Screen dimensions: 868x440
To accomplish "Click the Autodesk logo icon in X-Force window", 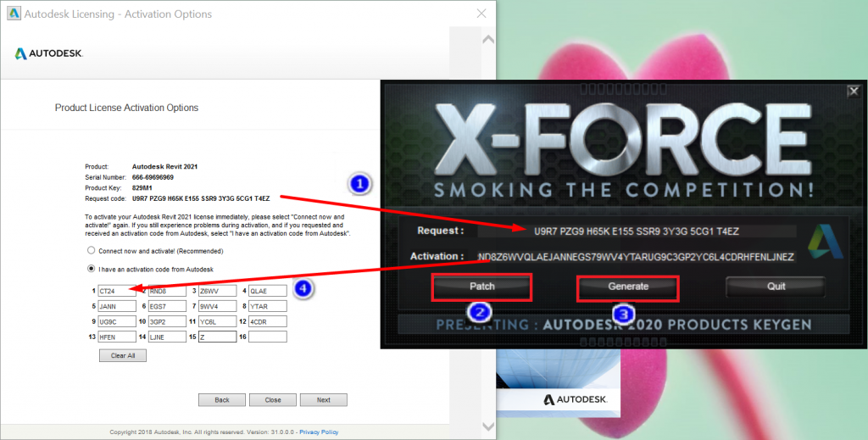I will (826, 243).
